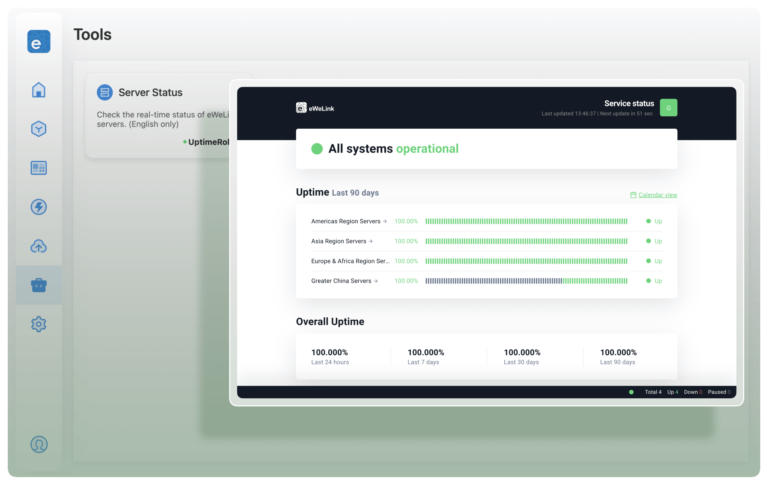The image size is (768, 485).
Task: Click the 'Total 4' footer counter
Action: (653, 392)
